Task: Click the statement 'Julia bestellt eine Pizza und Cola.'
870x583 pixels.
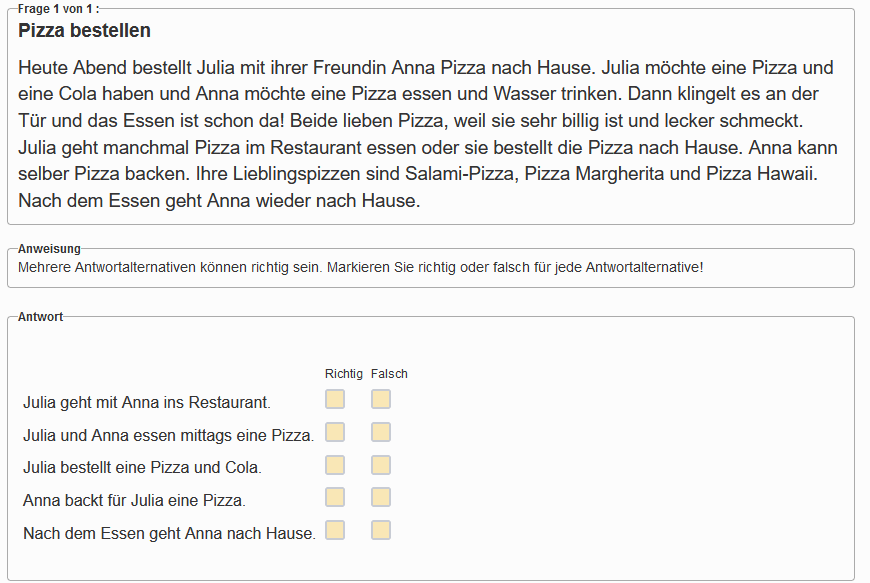Action: pyautogui.click(x=142, y=468)
